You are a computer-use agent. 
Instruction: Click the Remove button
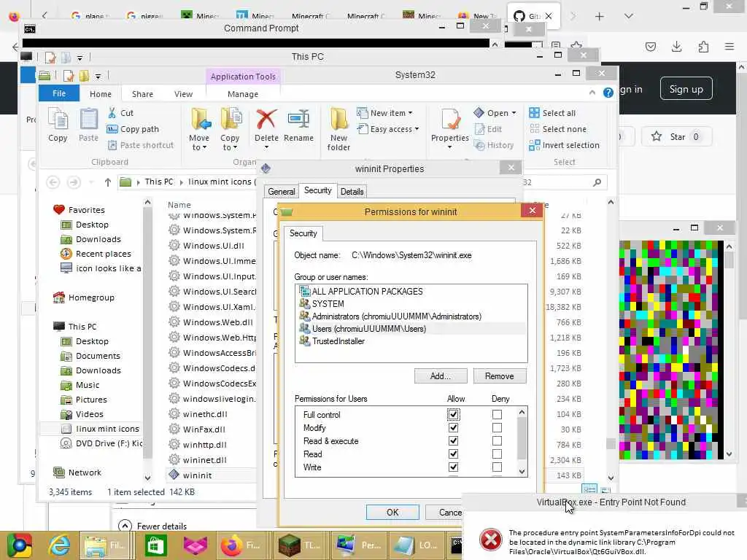coord(500,376)
